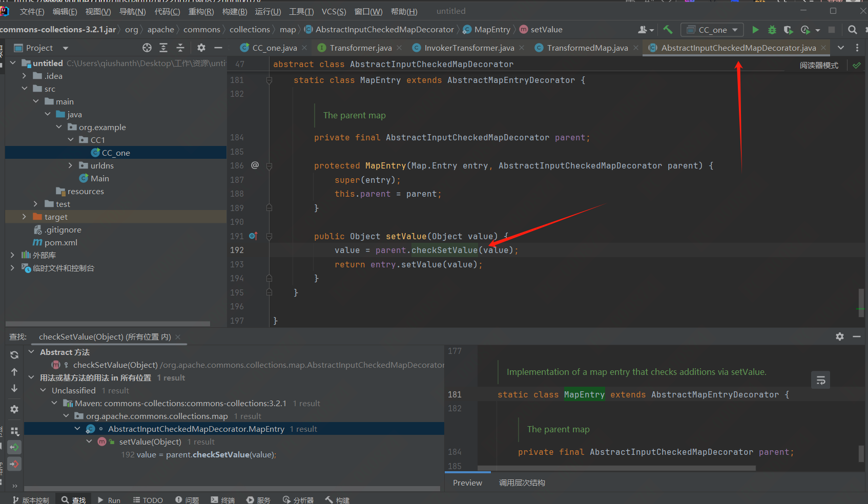Open Search Everywhere magnifier icon

click(x=852, y=30)
